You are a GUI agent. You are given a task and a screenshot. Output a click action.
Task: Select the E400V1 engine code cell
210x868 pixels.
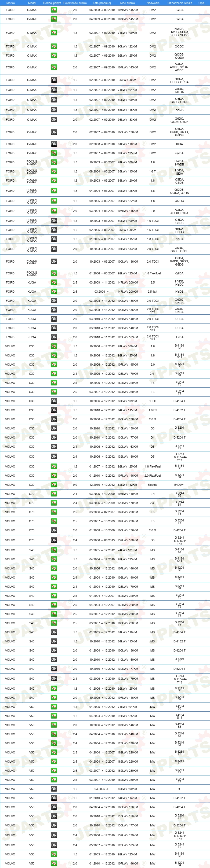179,484
